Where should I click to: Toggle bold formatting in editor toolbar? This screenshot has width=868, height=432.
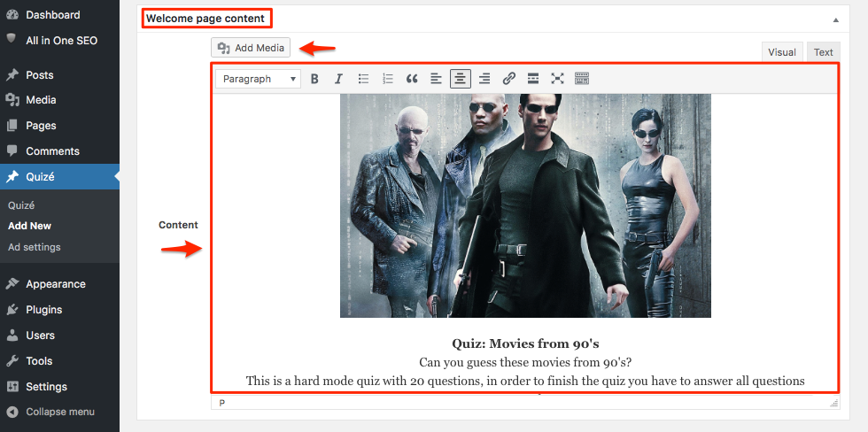[x=314, y=79]
